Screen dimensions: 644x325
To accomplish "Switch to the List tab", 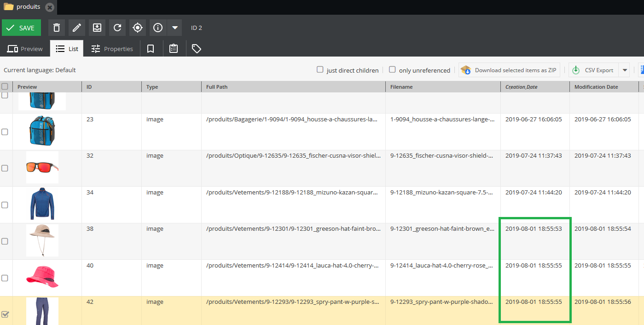I will point(67,49).
